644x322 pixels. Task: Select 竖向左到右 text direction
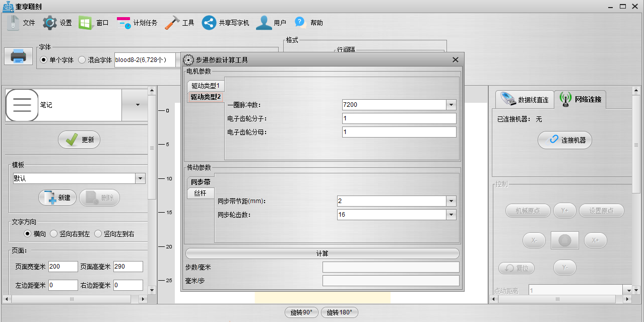[x=98, y=234]
